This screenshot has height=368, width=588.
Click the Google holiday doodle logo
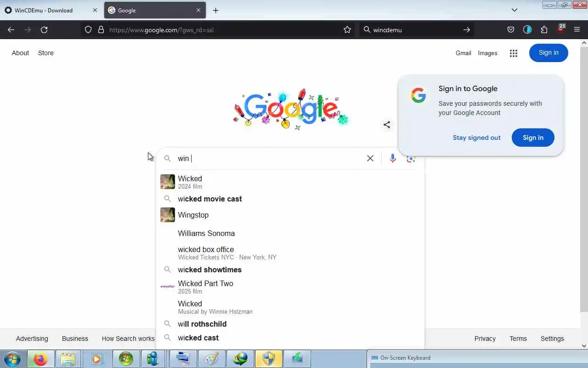coord(291,109)
